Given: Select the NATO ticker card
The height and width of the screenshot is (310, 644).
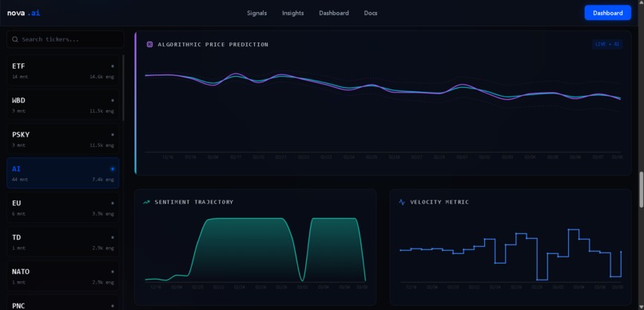Looking at the screenshot, I should coord(63,276).
